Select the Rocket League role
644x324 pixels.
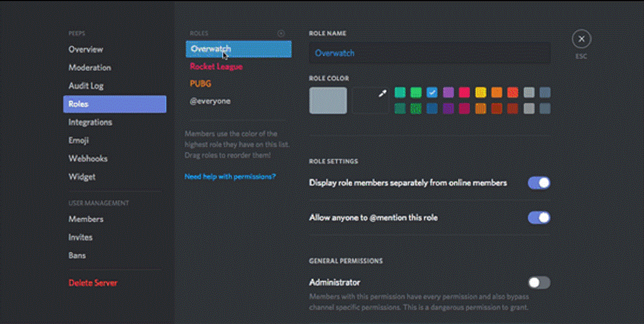[x=217, y=67]
